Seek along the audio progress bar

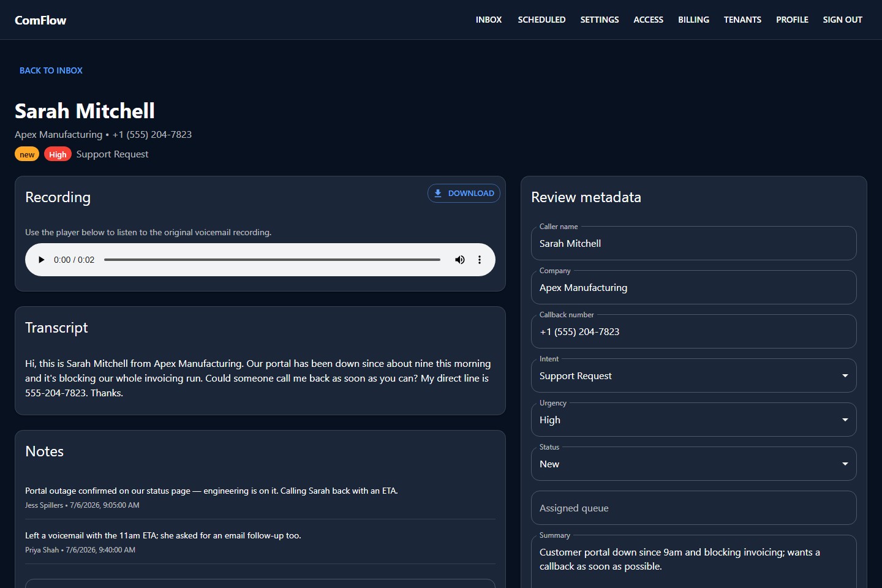[272, 260]
